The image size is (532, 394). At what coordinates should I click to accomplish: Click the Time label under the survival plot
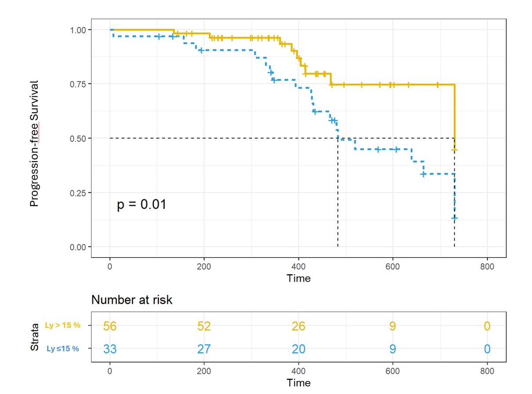tap(299, 278)
